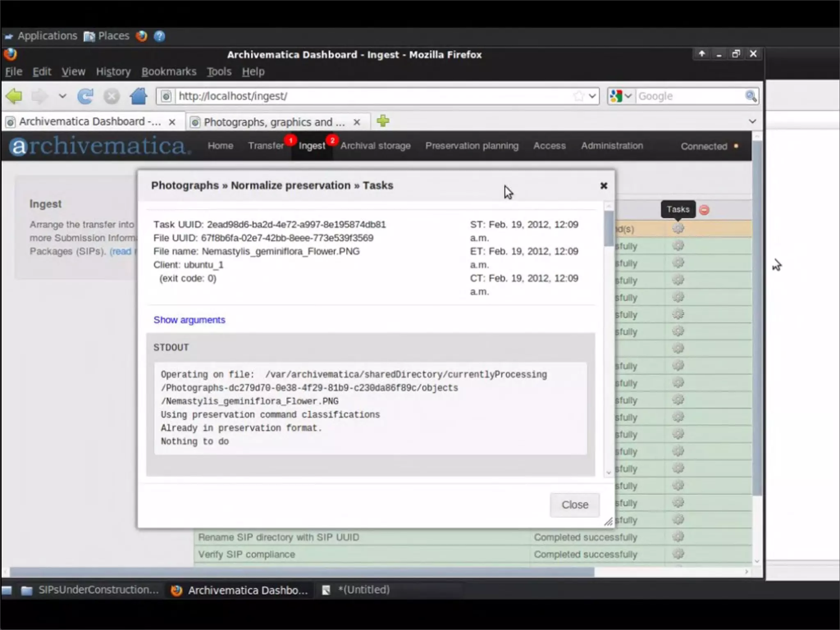Switch to the Photographs, graphics tab
This screenshot has width=840, height=630.
tap(274, 122)
